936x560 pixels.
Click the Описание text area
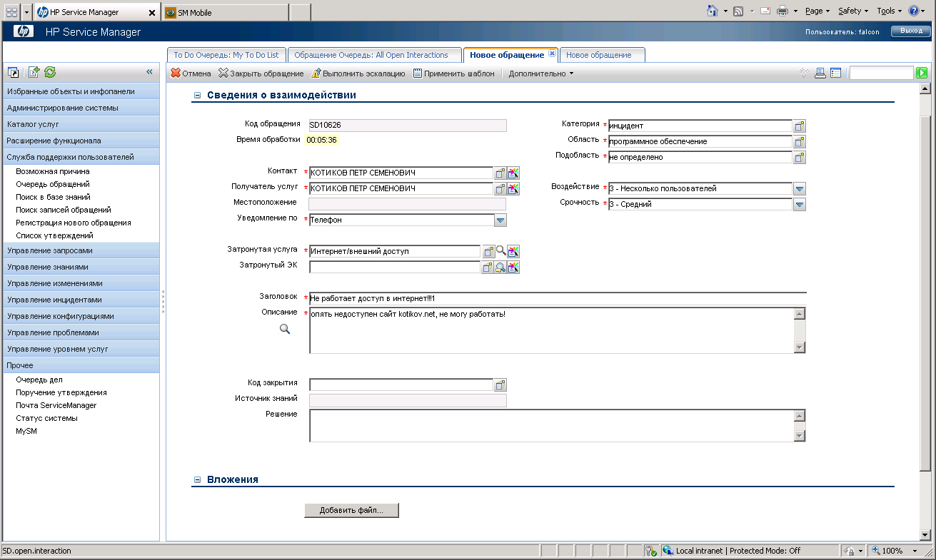tap(551, 330)
